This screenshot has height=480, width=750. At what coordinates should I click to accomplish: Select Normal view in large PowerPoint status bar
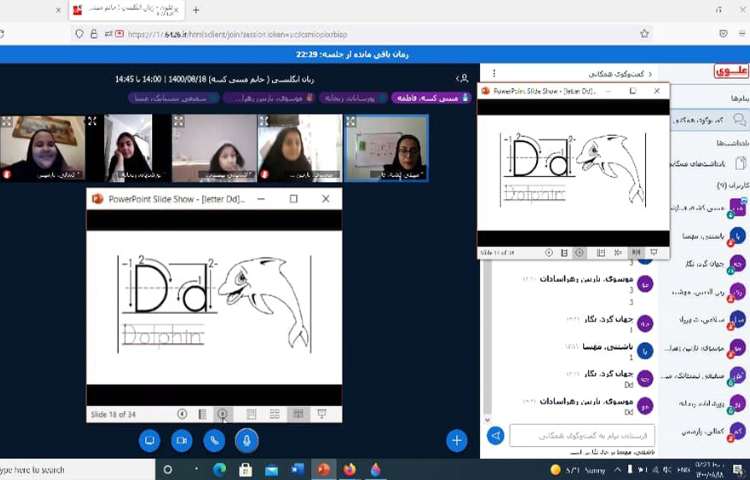pyautogui.click(x=251, y=414)
